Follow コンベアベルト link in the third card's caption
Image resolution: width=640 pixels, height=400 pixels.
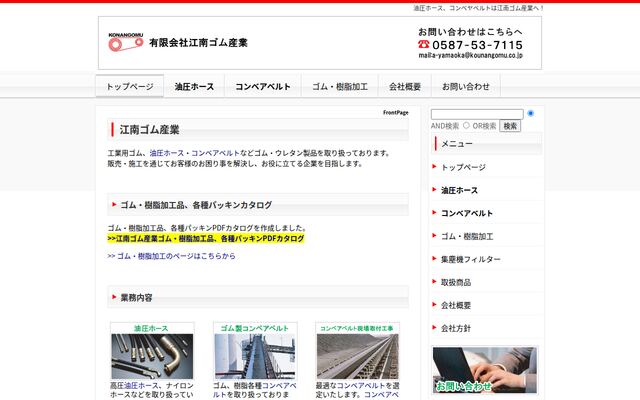pos(361,385)
